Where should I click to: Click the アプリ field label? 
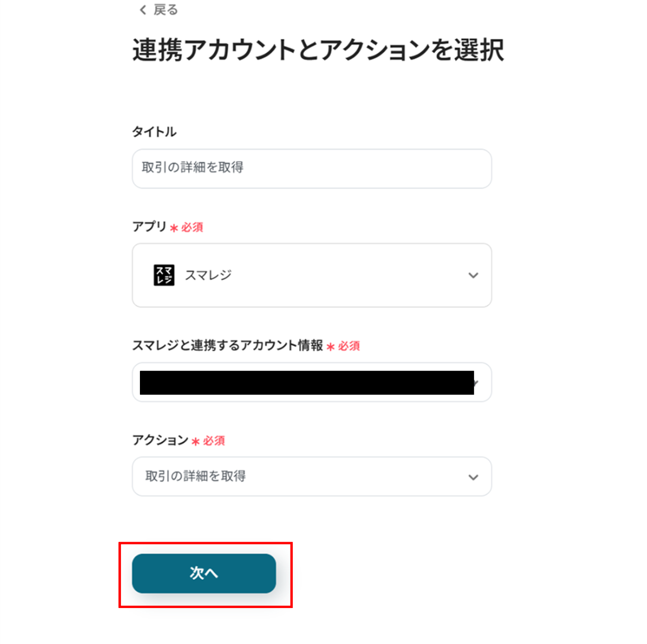coord(149,227)
